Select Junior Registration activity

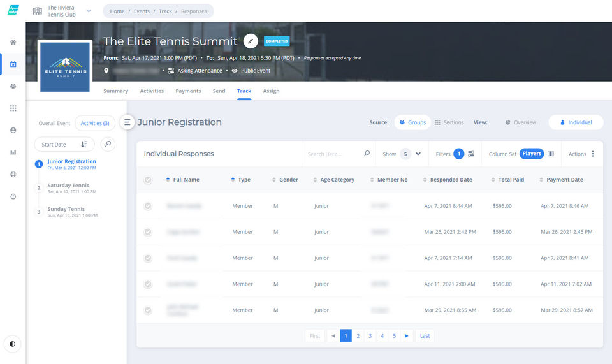point(71,164)
